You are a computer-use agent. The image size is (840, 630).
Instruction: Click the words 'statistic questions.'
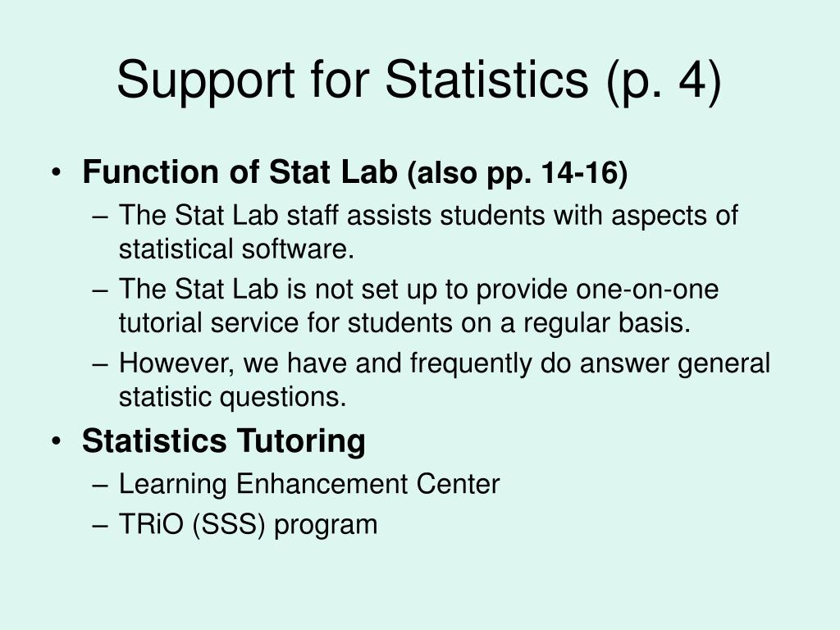[x=232, y=398]
